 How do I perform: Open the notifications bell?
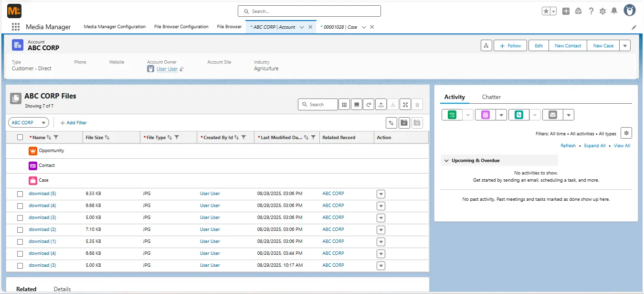point(614,11)
